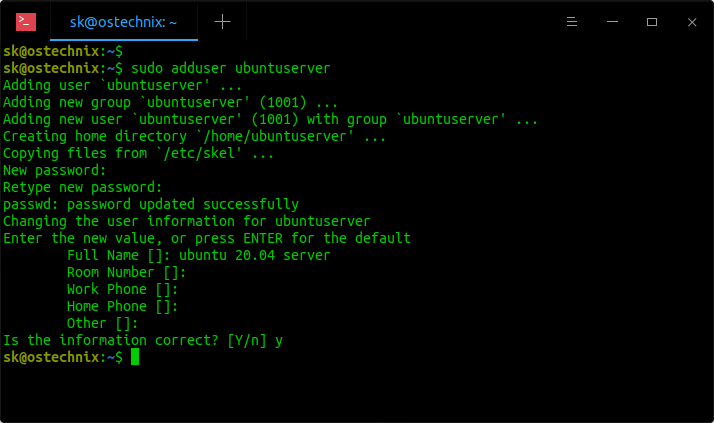Open a new tab with plus icon

tap(222, 22)
